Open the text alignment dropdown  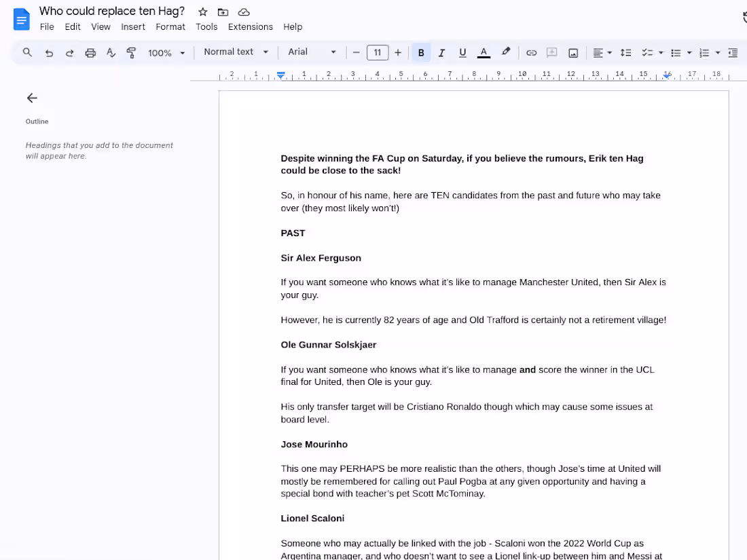602,53
